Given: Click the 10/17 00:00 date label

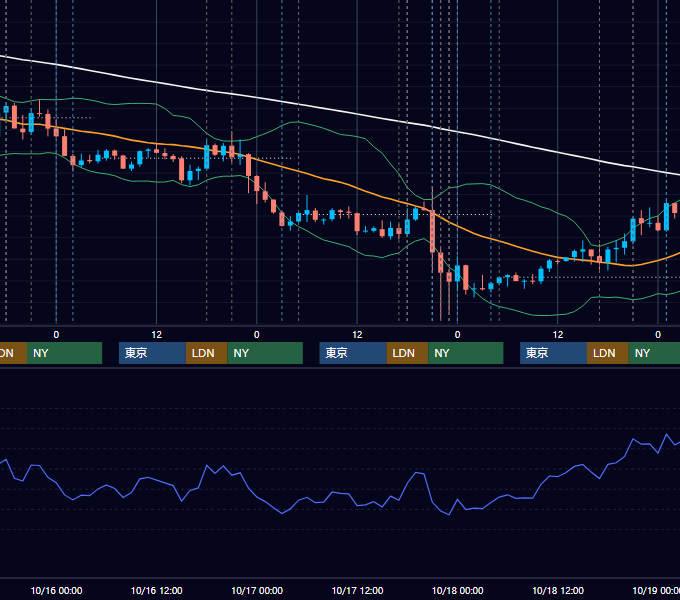Looking at the screenshot, I should [257, 590].
